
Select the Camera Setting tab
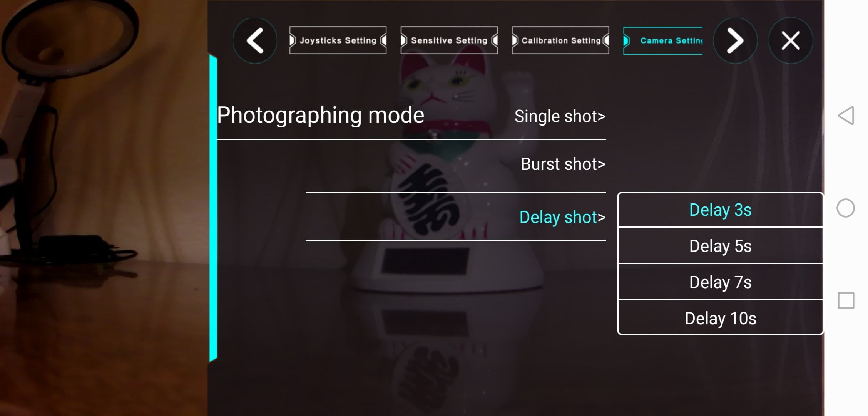(663, 40)
